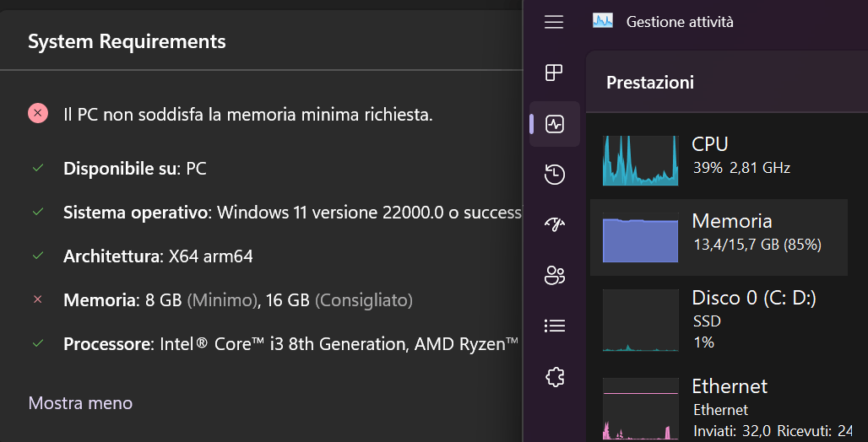Click the memory minimum warning message

(248, 115)
